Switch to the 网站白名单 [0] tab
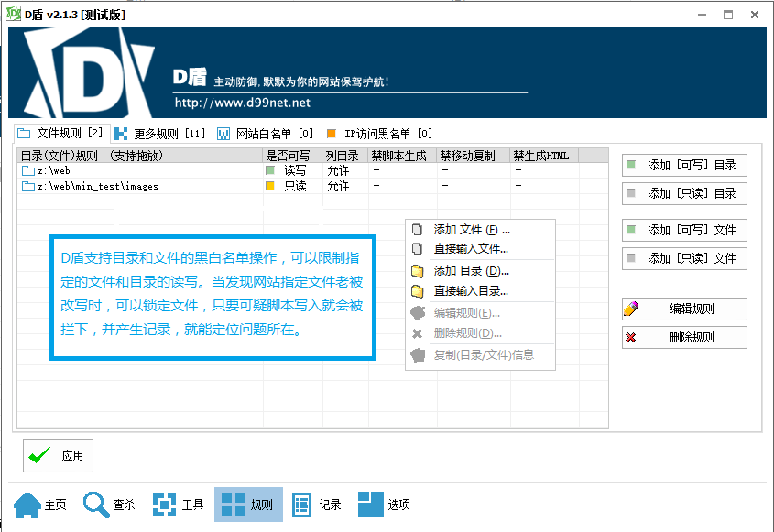 click(x=266, y=134)
